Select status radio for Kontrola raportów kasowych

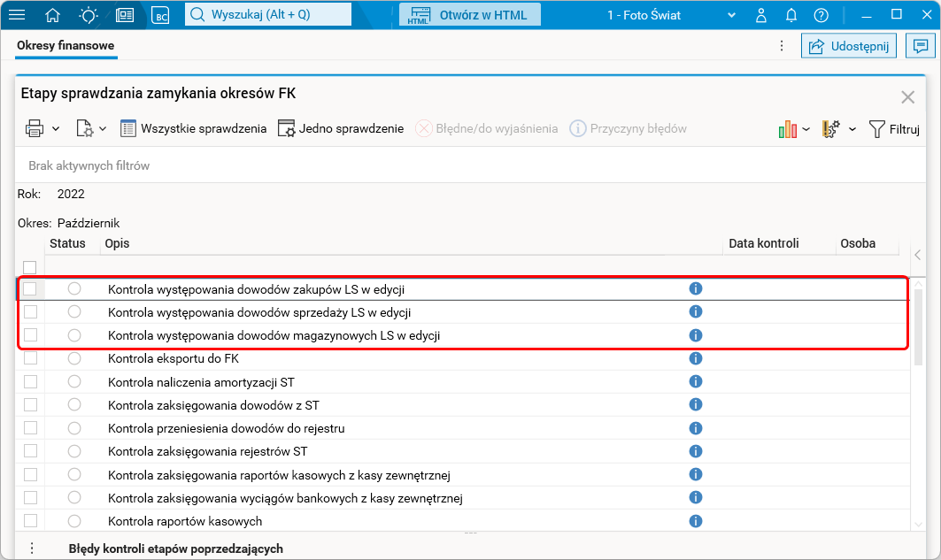[74, 521]
